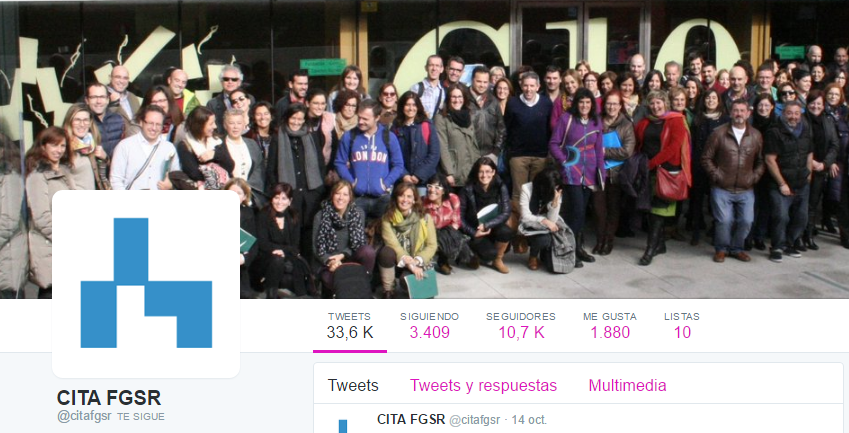Select the TWEETS 33,6 K counter tab

(350, 326)
